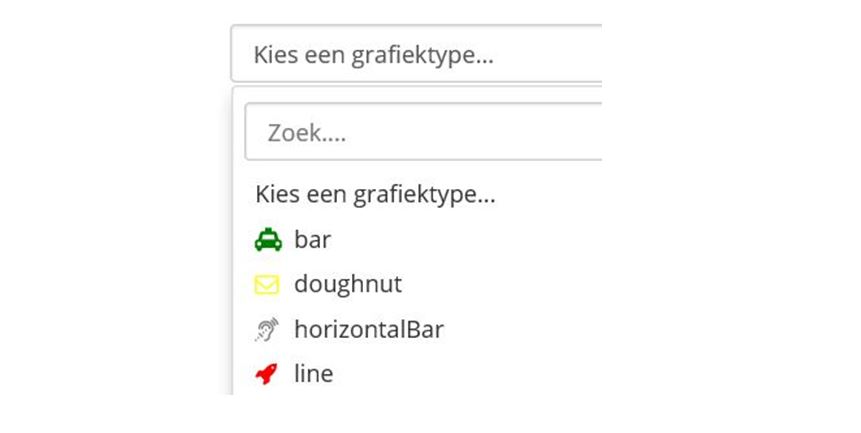This screenshot has height=433, width=861.
Task: Click the gray ear icon beside horizontalBar
Action: coord(267,330)
